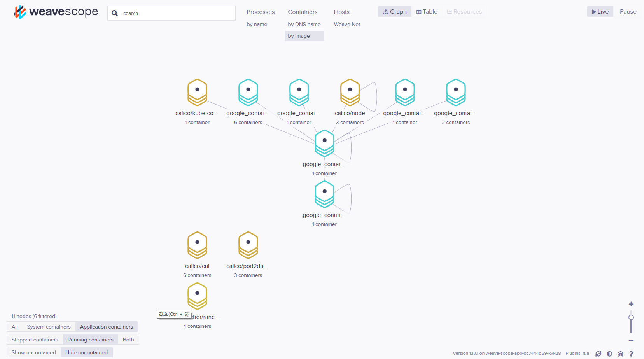Pause live updates

pyautogui.click(x=628, y=12)
